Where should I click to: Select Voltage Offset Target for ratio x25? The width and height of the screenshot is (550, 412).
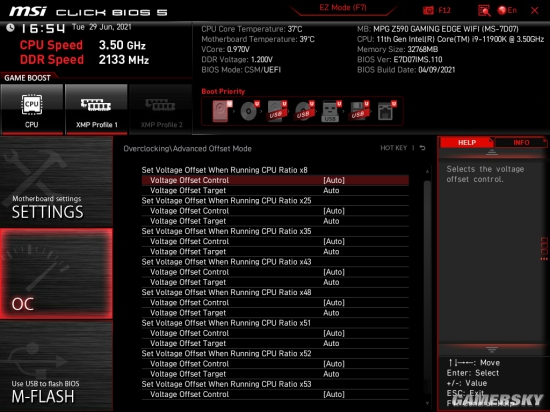pos(275,221)
